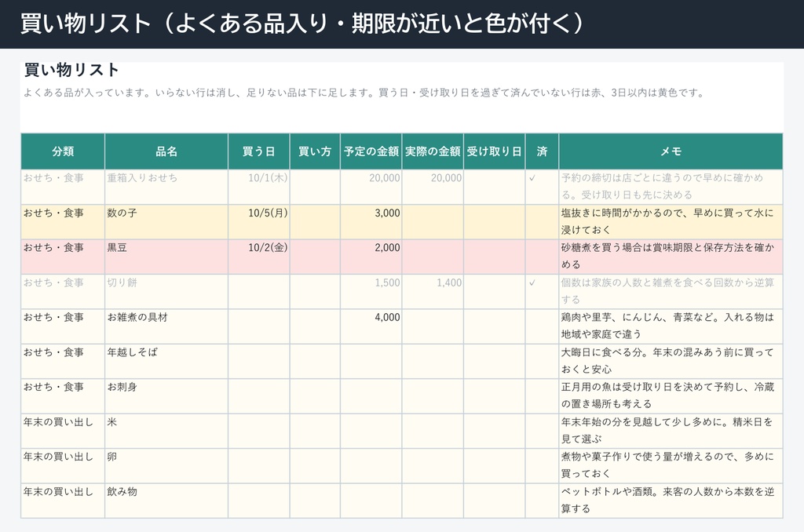The width and height of the screenshot is (804, 532).
Task: Click the 黒豆 item name cell
Action: 166,257
